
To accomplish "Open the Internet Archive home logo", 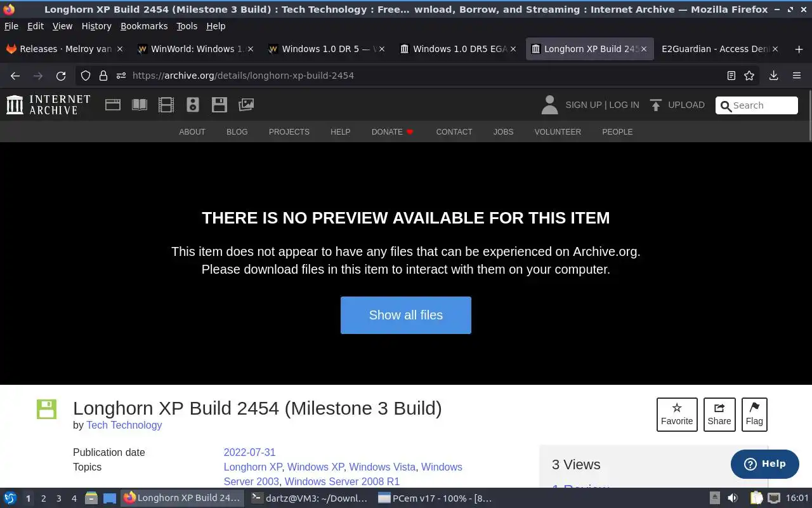I will [x=48, y=105].
